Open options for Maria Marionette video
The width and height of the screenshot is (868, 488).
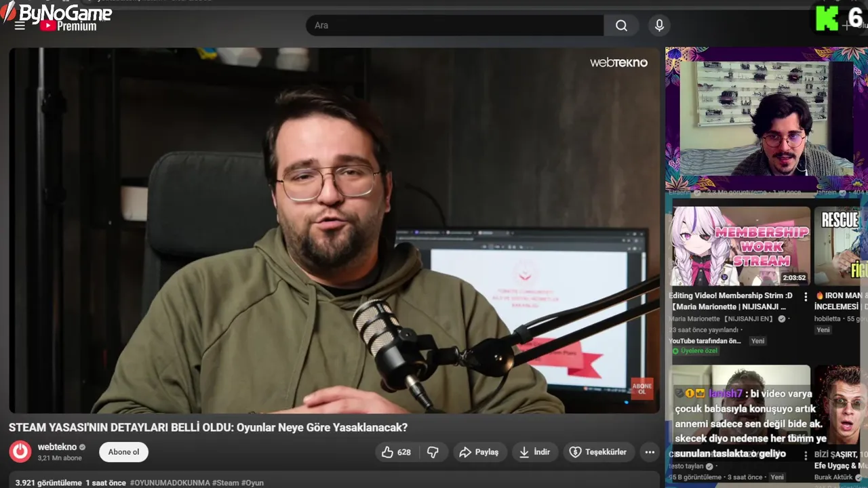point(806,297)
